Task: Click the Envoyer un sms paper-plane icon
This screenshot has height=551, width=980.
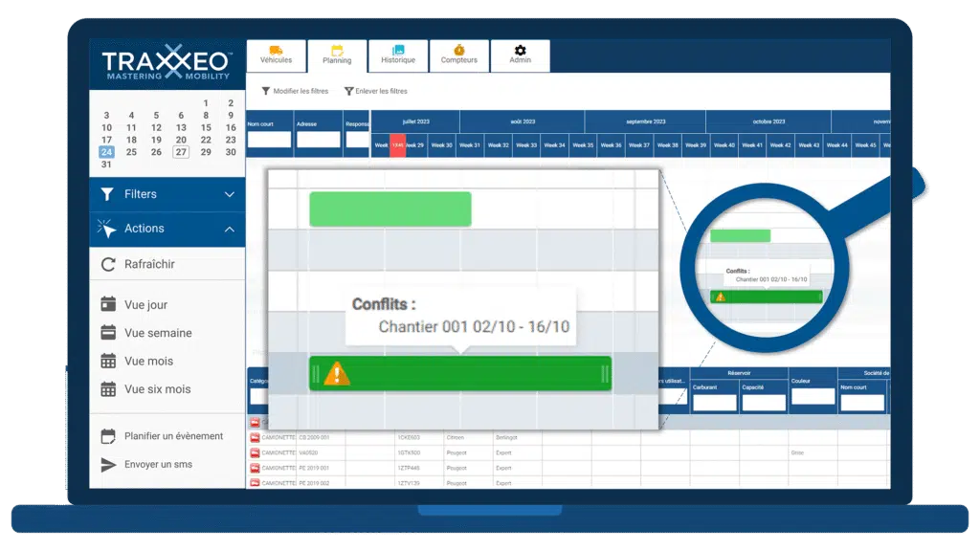Action: click(x=108, y=464)
